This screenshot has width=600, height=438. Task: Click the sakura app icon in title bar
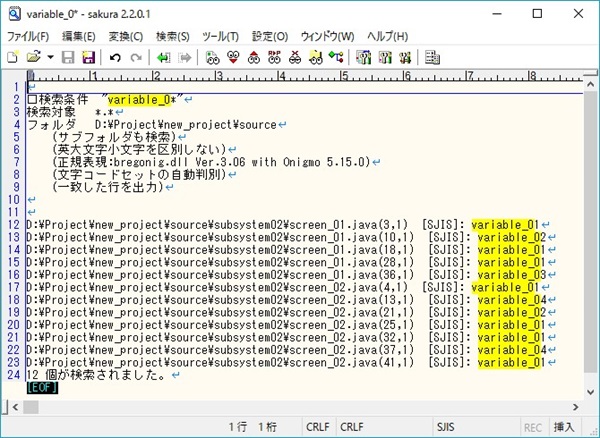click(x=14, y=14)
